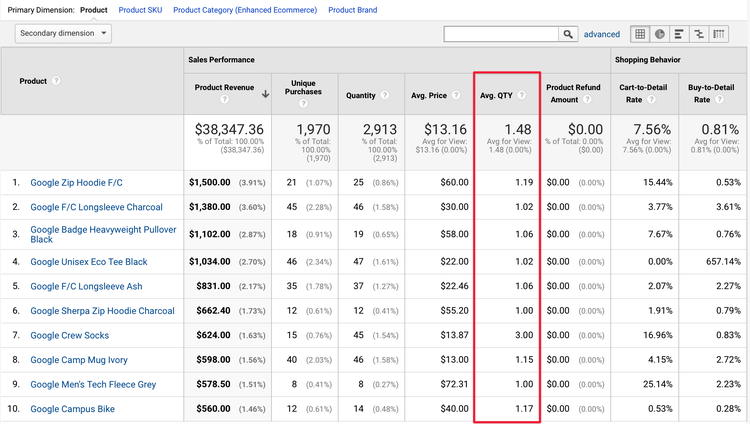
Task: Open help for Product column
Action: click(x=56, y=81)
